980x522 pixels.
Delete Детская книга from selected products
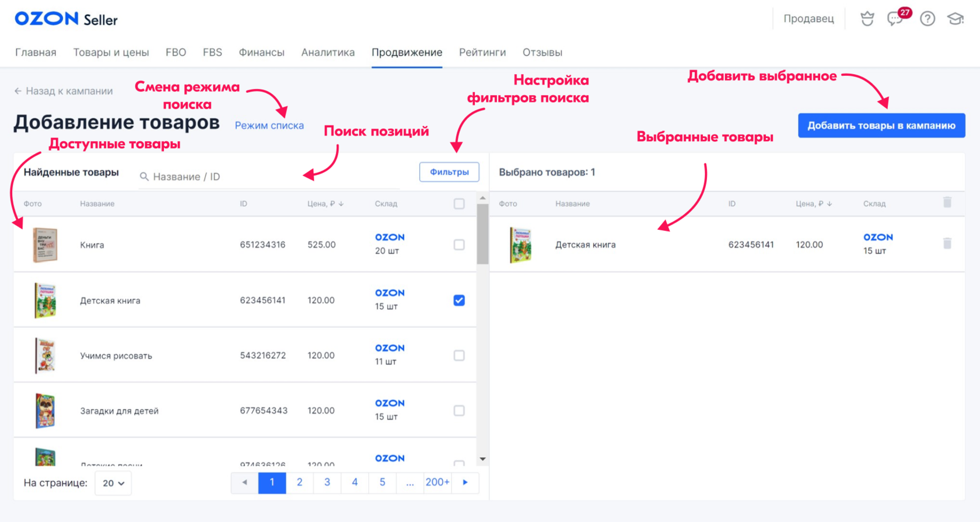947,244
